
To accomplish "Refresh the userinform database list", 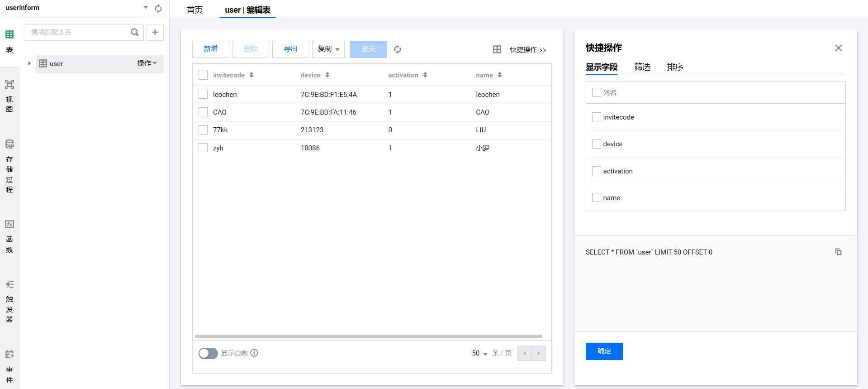I will coord(158,8).
